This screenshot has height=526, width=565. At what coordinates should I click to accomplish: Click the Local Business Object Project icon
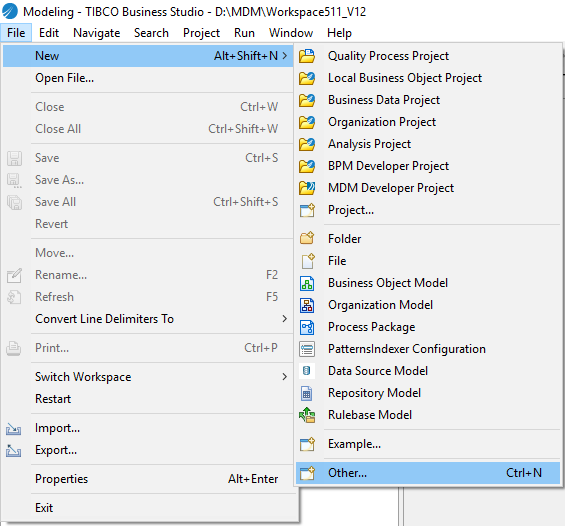[307, 78]
